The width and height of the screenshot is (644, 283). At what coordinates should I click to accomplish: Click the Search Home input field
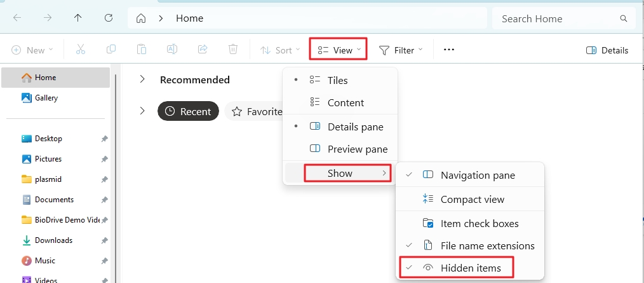564,18
